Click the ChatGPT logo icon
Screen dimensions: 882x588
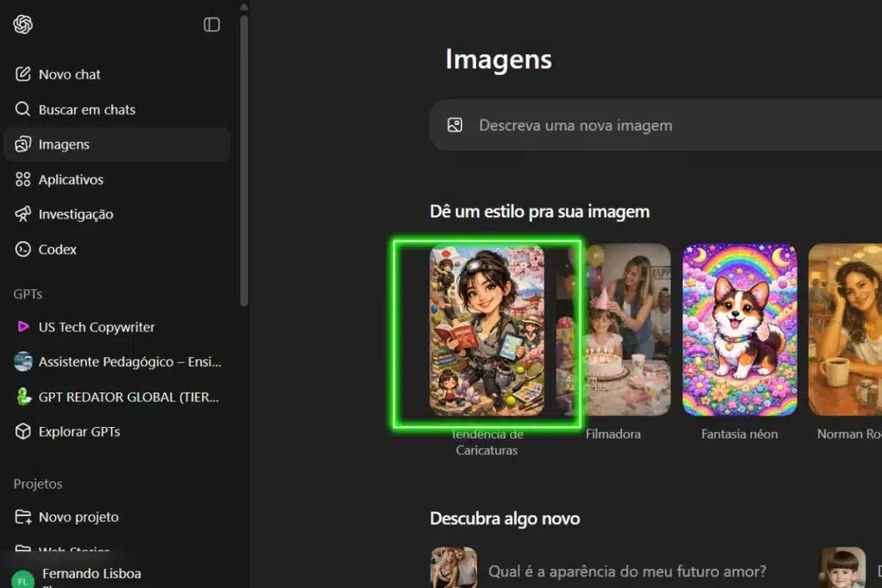pos(23,24)
